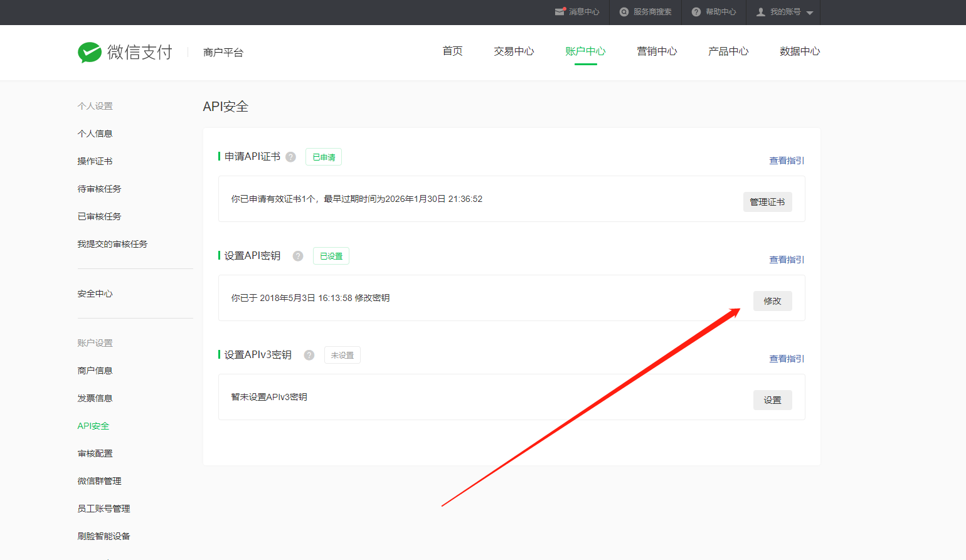This screenshot has width=966, height=560.
Task: Click the 个人设置 section heading
Action: point(95,106)
